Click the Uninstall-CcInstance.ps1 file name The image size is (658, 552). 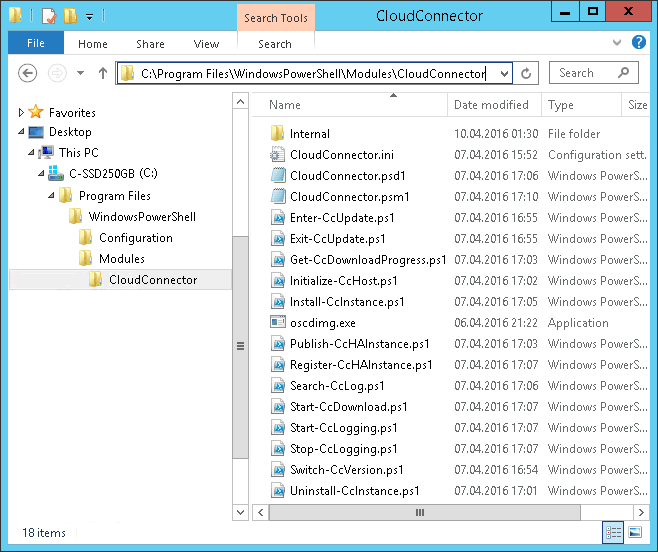pyautogui.click(x=355, y=491)
